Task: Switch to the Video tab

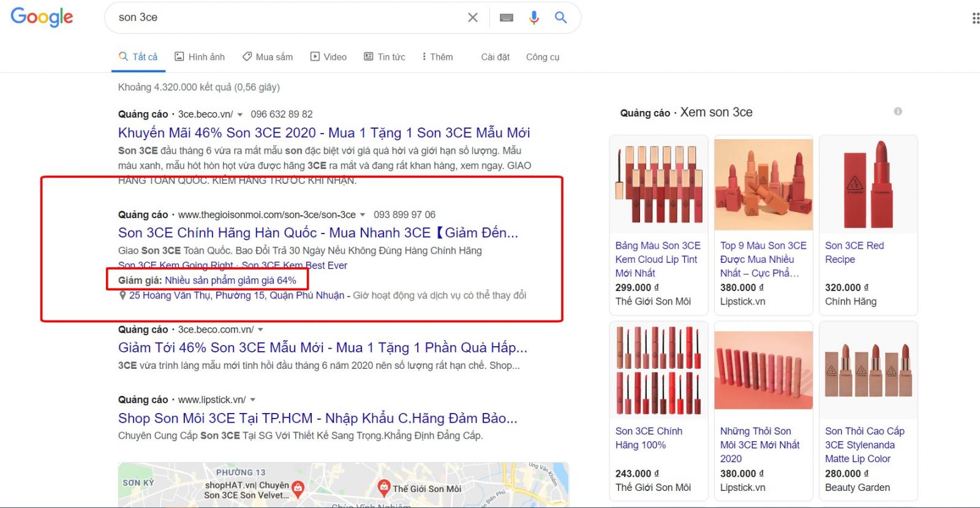Action: click(328, 57)
